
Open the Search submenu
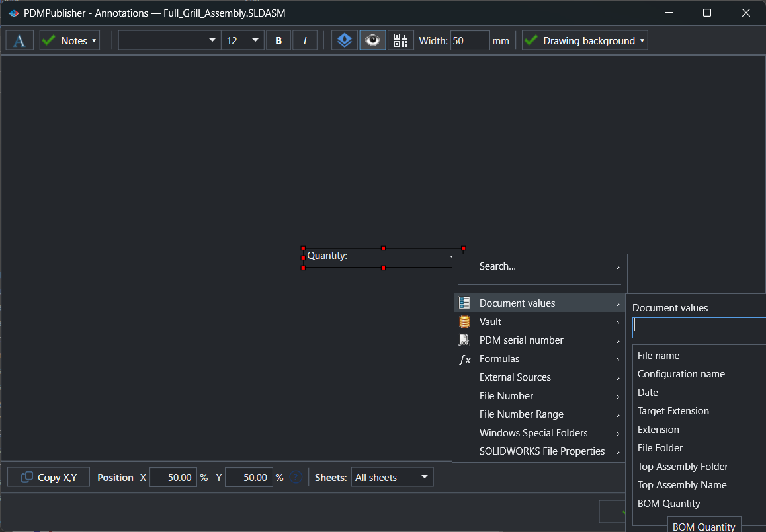(539, 266)
